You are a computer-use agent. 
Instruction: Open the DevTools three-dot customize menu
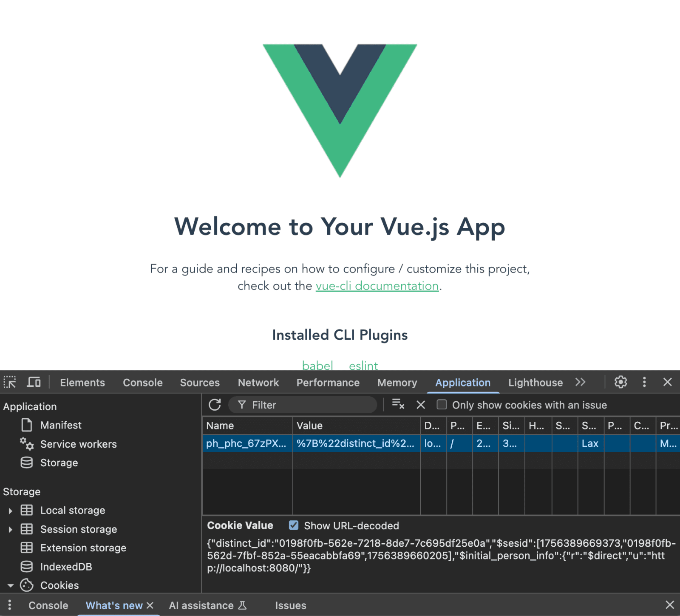(x=644, y=382)
